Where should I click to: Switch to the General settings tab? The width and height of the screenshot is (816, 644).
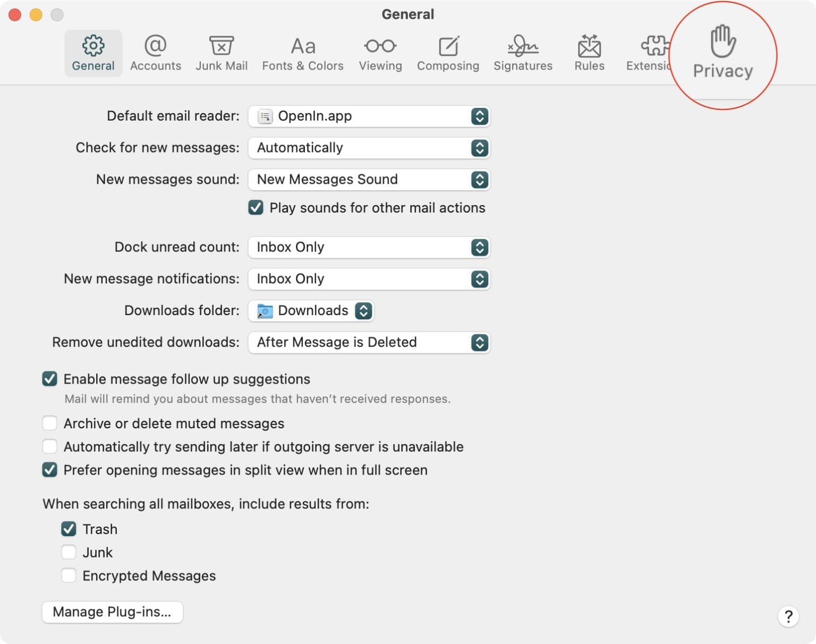coord(93,50)
